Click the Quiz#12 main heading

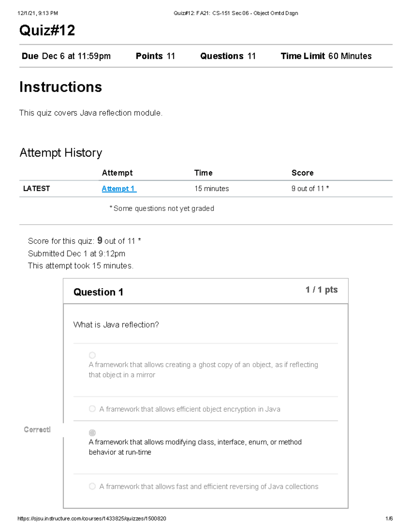coord(47,30)
